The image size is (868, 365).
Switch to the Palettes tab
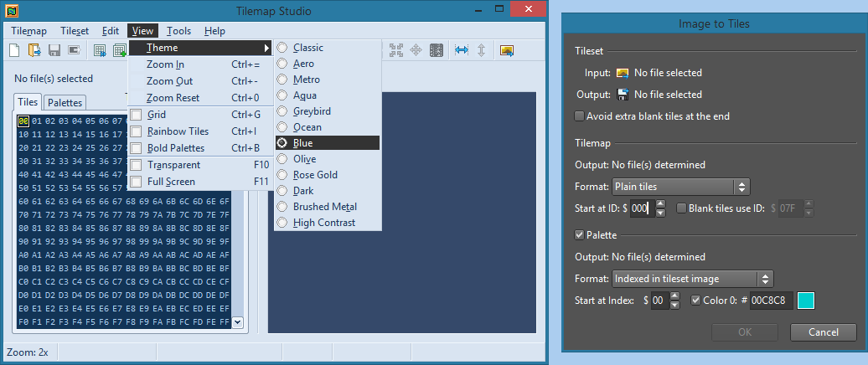click(65, 103)
